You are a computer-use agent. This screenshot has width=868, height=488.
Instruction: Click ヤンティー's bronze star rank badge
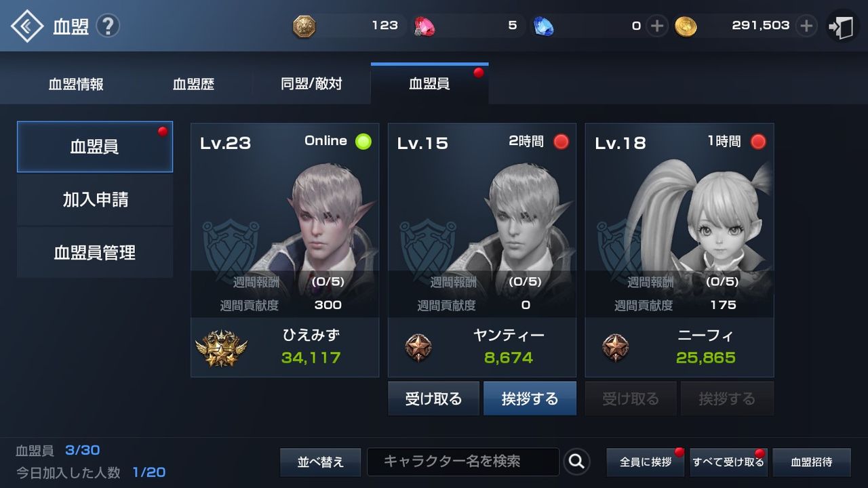[x=418, y=348]
